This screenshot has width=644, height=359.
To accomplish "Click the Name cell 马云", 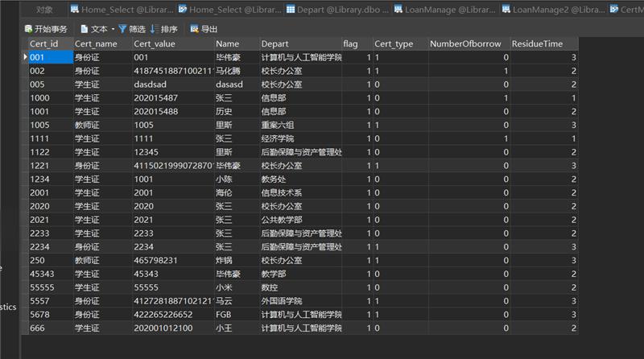I will (237, 301).
